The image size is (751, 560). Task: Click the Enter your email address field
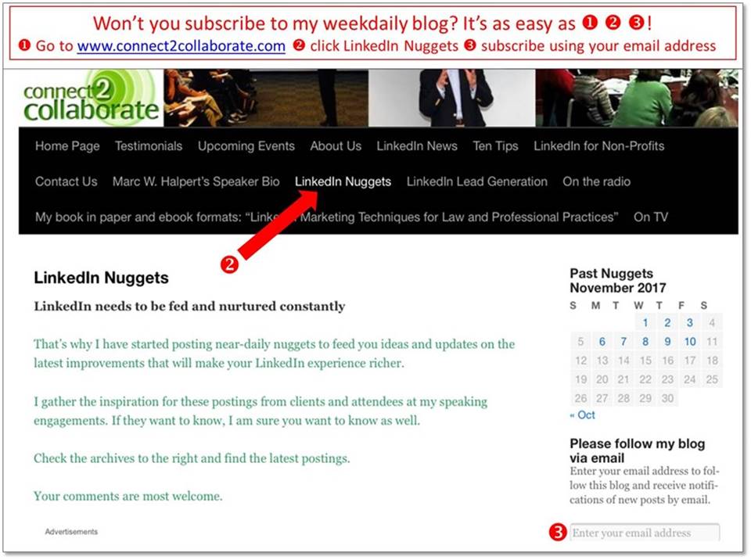(x=644, y=533)
